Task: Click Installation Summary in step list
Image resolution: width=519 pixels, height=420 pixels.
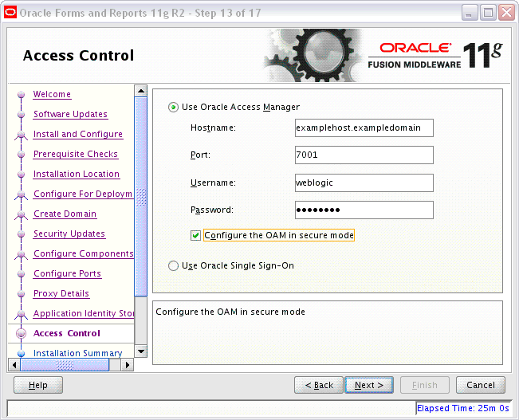Action: pos(78,353)
